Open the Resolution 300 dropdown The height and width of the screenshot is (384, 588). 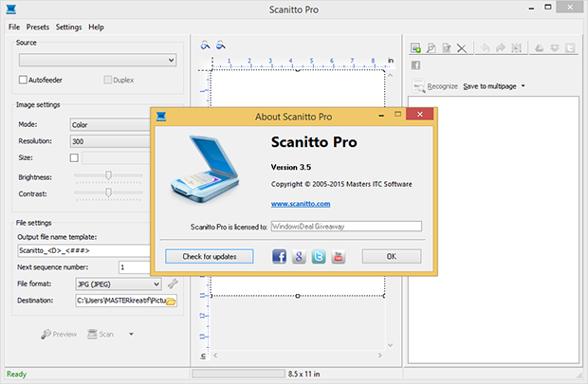110,141
